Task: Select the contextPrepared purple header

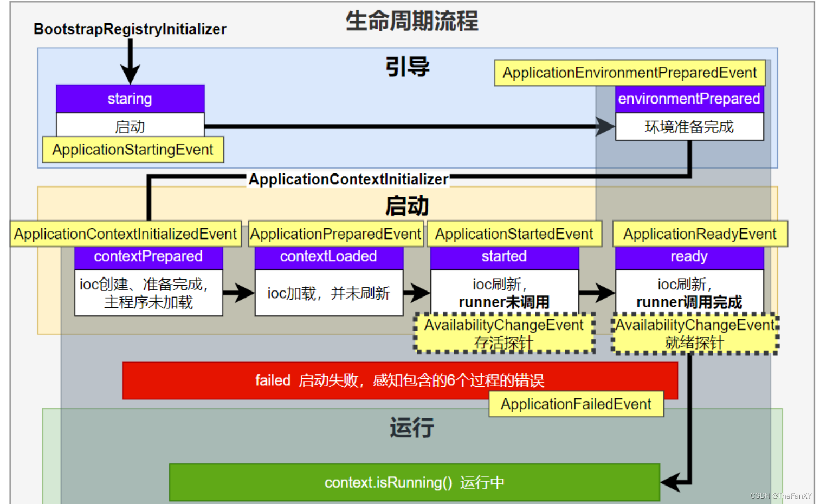Action: tap(148, 257)
